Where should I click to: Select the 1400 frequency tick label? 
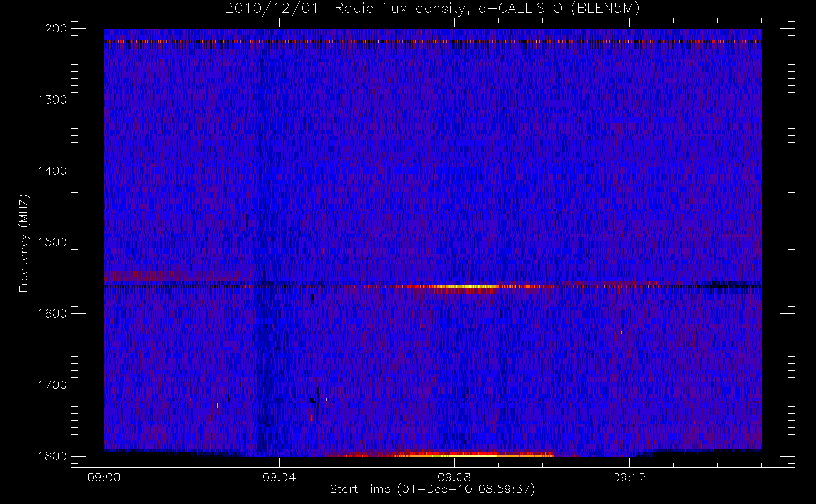click(x=53, y=171)
